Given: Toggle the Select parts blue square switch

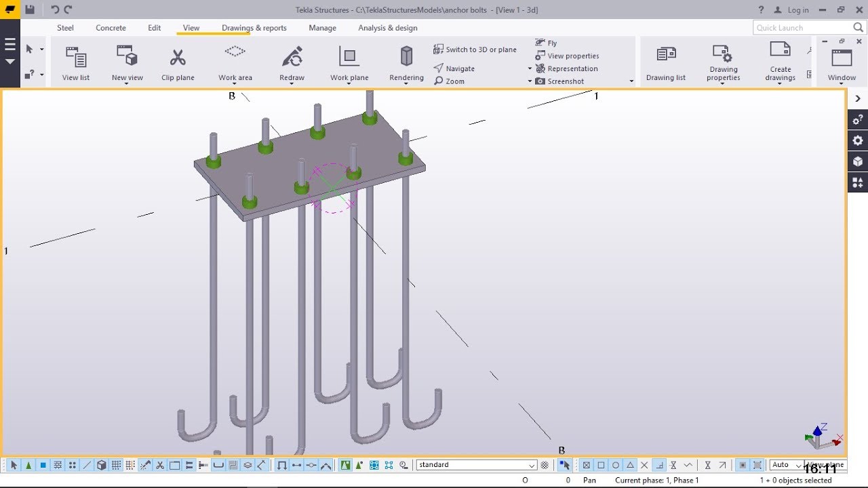Looking at the screenshot, I should point(43,465).
